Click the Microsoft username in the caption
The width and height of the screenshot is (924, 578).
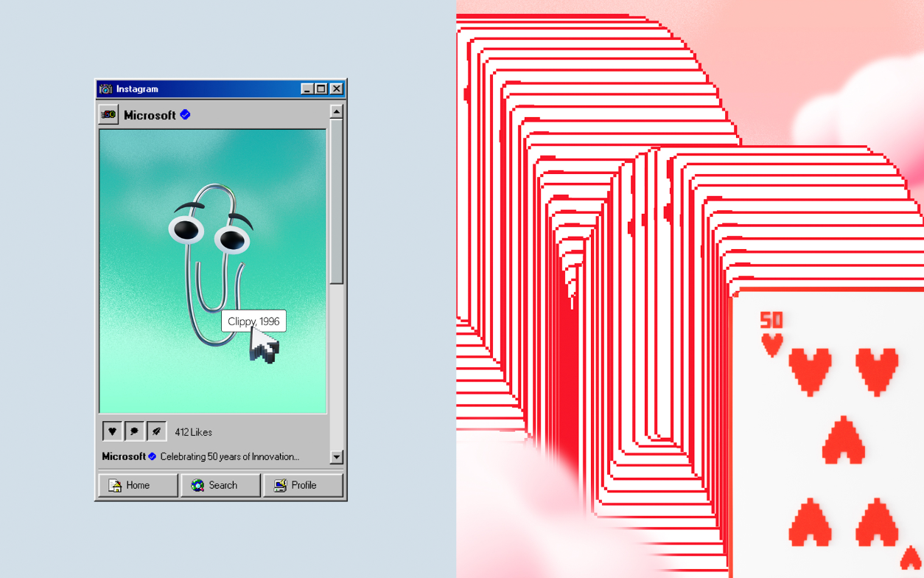[x=124, y=456]
